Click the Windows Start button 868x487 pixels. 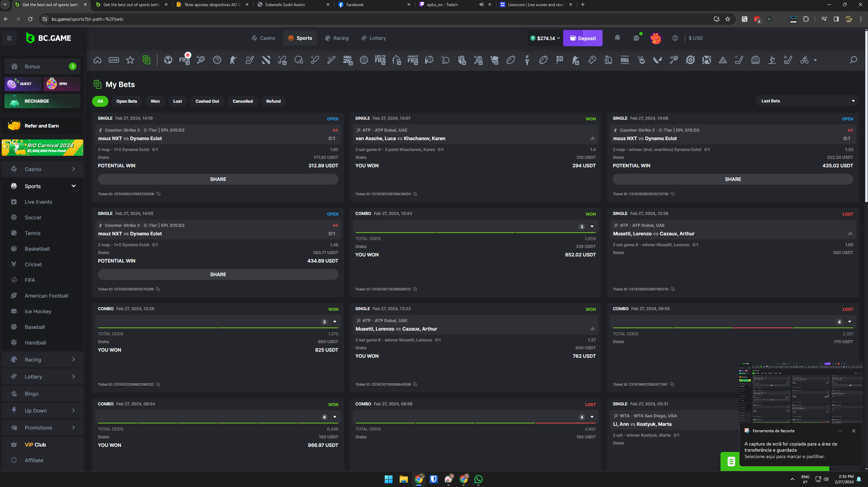pyautogui.click(x=388, y=479)
